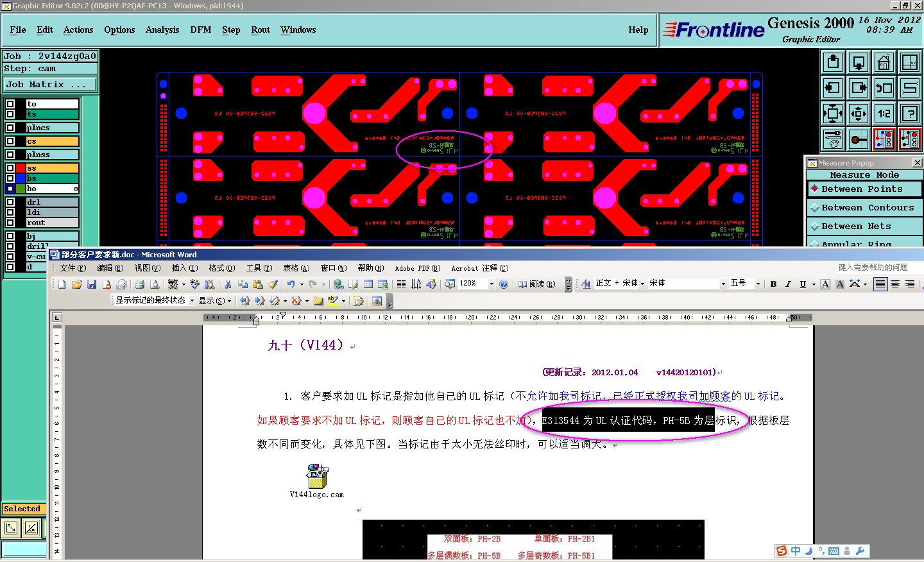Select Between Nets measure mode
Screen dimensions: 924x562
(x=864, y=226)
